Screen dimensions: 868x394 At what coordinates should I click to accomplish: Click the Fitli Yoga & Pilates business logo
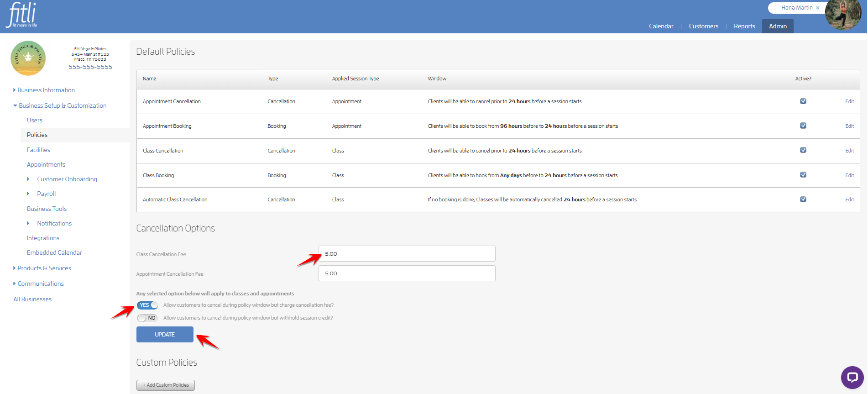pyautogui.click(x=28, y=58)
